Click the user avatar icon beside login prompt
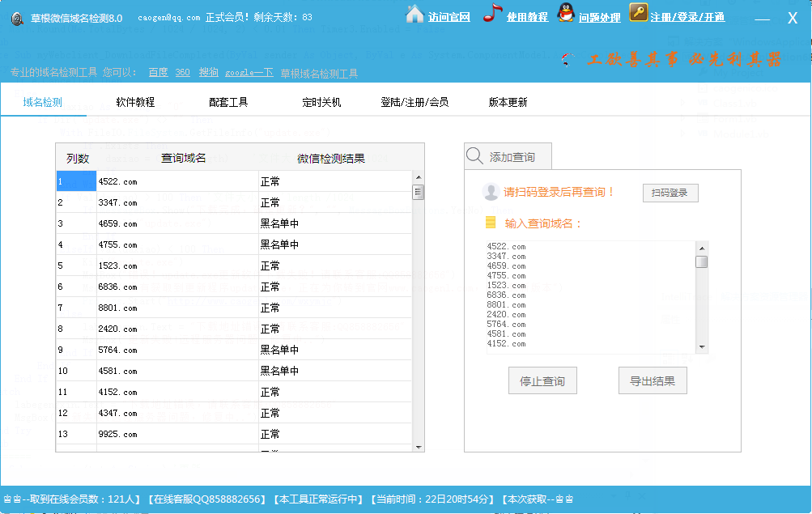The height and width of the screenshot is (514, 812). 490,192
